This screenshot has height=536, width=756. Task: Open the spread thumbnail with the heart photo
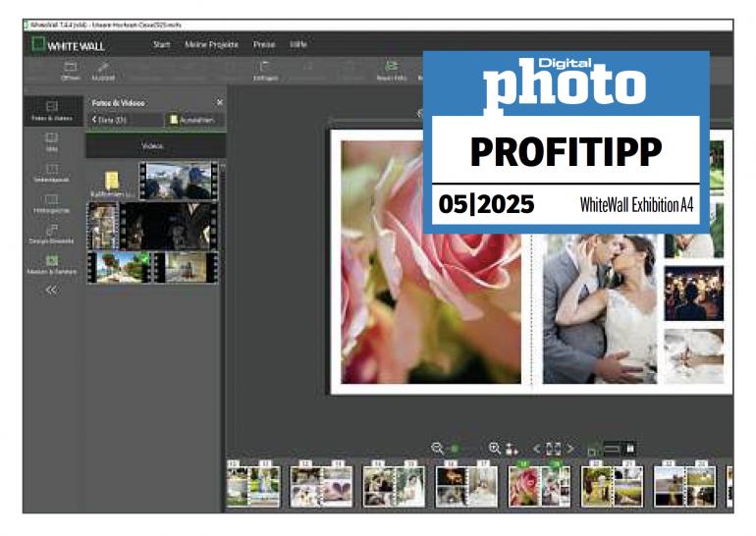[x=321, y=486]
